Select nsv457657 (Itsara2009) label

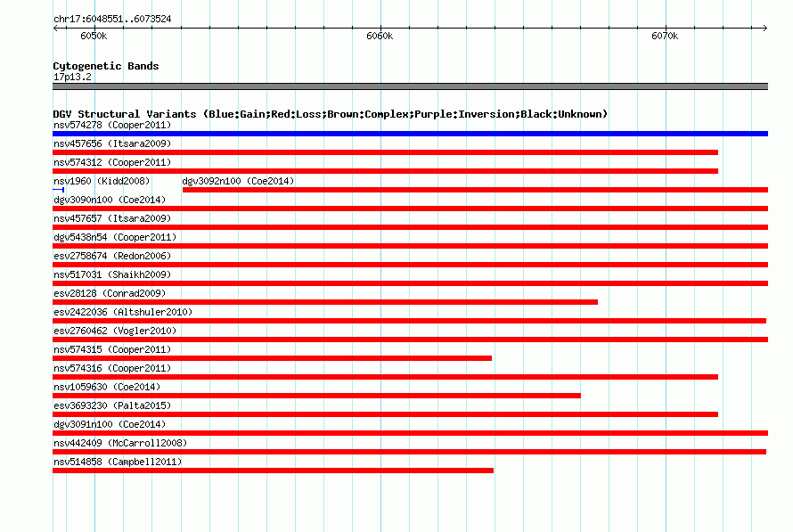[112, 218]
